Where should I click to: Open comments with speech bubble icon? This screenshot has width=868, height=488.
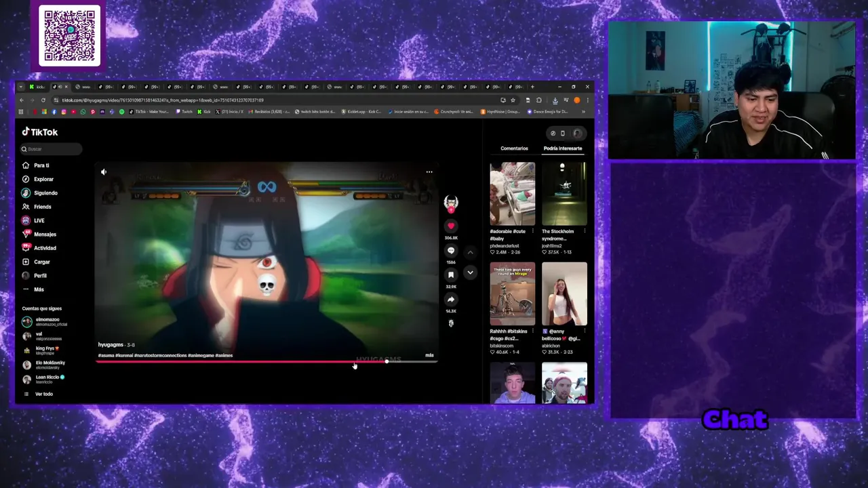pyautogui.click(x=451, y=251)
